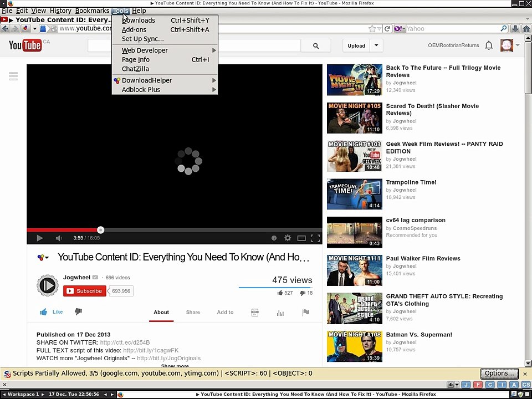Click the page vertical scrollbar thumb

pyautogui.click(x=528, y=68)
